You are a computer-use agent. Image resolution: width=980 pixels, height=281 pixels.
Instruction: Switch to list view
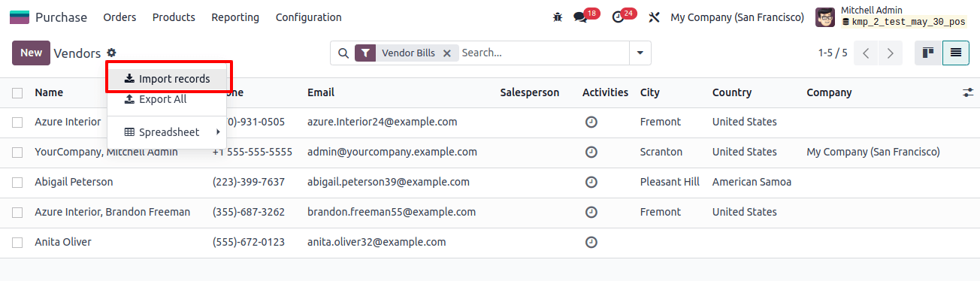(x=955, y=53)
